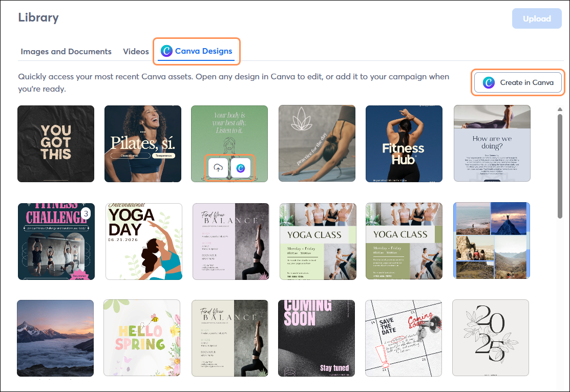Select the 'Hello Spring' design thumbnail
Image resolution: width=570 pixels, height=392 pixels.
tap(142, 338)
